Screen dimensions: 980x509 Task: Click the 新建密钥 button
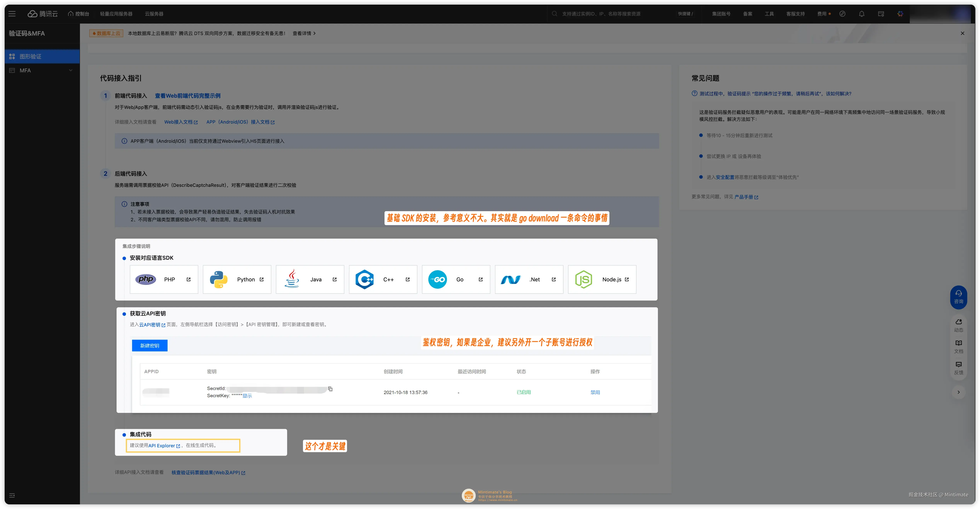[150, 346]
